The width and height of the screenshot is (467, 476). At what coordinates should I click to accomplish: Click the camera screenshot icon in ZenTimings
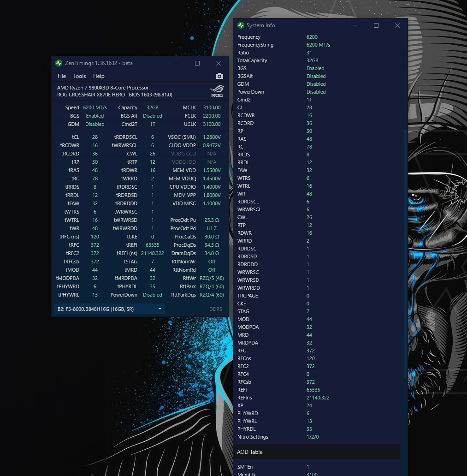tap(219, 76)
